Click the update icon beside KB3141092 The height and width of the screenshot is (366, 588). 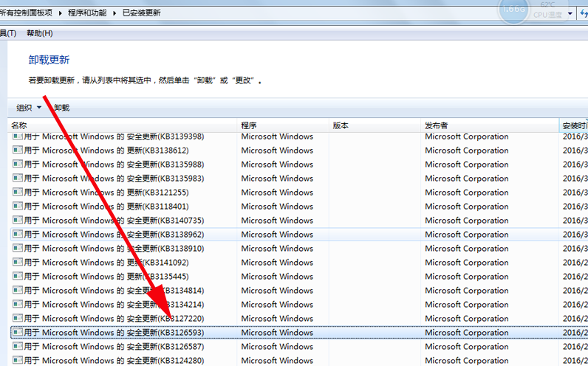(18, 262)
